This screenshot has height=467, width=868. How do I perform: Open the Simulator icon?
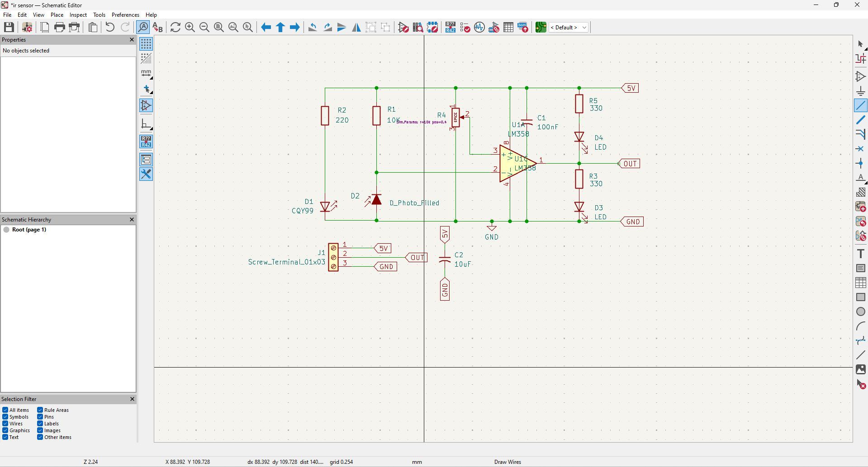click(x=479, y=27)
